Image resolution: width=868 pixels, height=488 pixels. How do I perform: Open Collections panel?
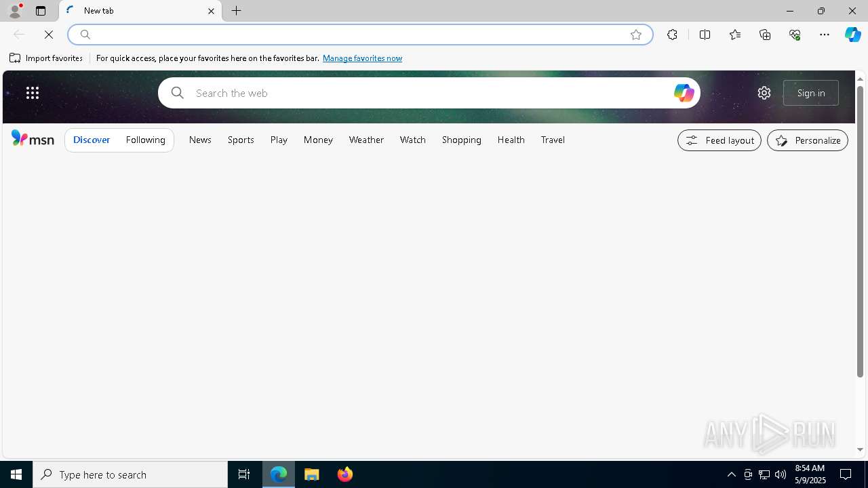pyautogui.click(x=765, y=35)
